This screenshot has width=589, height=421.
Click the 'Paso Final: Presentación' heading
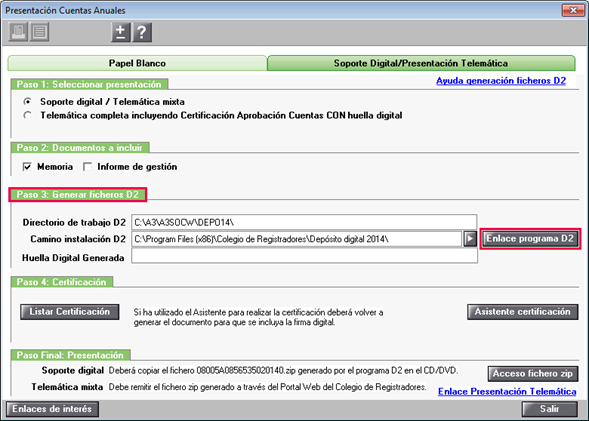[x=70, y=355]
